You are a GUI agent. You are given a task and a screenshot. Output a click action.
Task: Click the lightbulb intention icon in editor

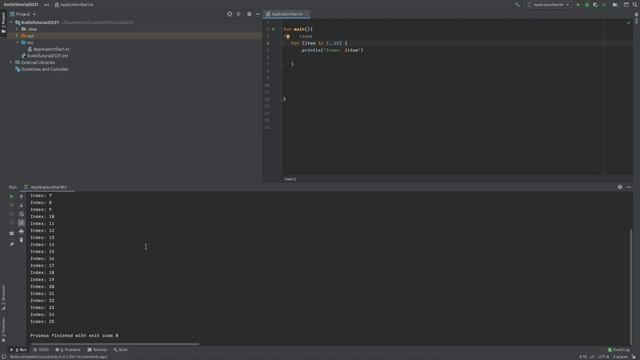(x=288, y=36)
